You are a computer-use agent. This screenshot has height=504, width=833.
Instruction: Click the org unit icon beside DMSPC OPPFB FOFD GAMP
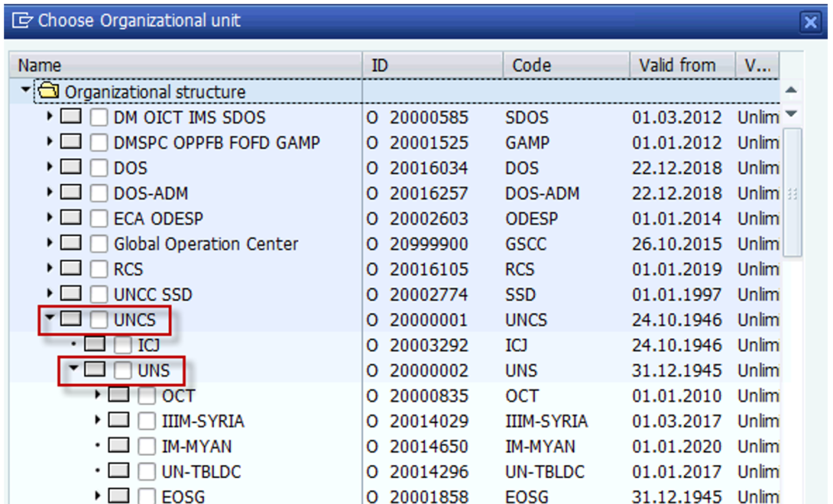[71, 142]
